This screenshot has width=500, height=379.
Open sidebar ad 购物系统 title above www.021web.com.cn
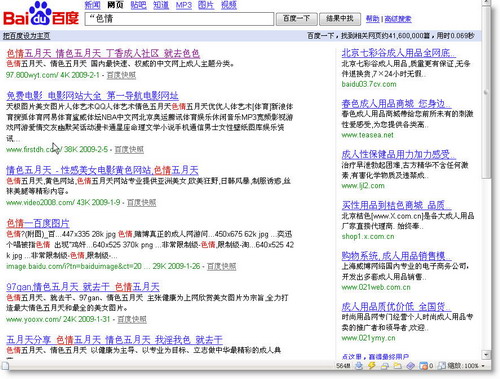(396, 256)
